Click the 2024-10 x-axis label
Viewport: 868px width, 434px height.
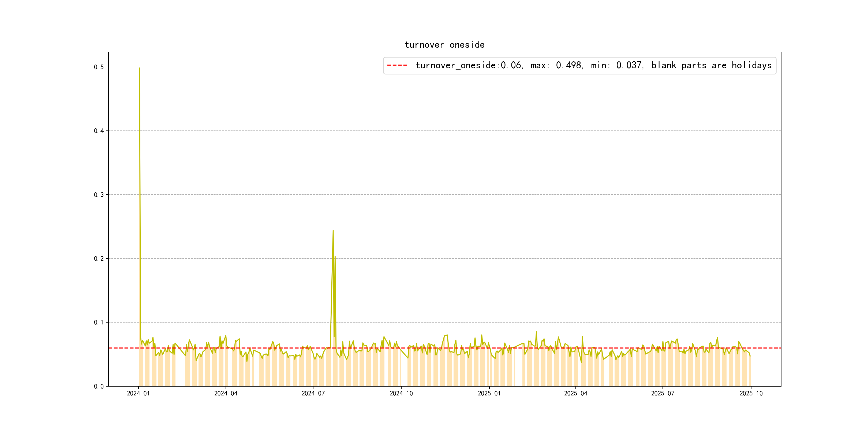401,393
